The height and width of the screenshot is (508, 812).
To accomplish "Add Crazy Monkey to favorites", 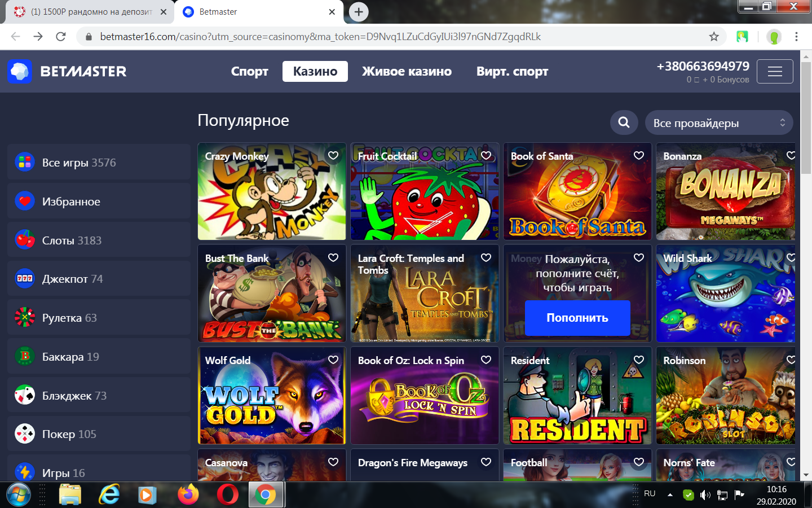I will [333, 155].
